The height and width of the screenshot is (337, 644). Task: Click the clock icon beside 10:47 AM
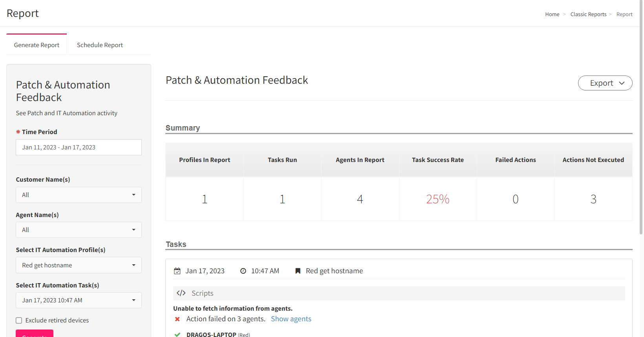[243, 271]
